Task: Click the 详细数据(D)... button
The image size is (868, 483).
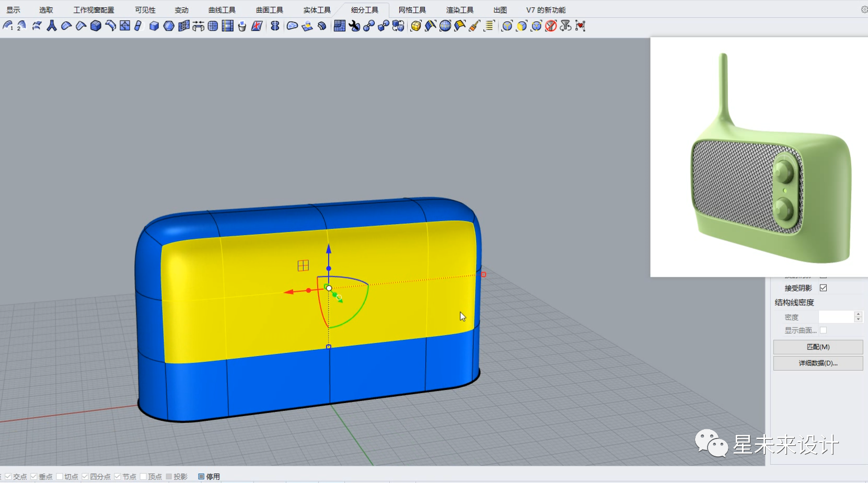Action: tap(818, 363)
